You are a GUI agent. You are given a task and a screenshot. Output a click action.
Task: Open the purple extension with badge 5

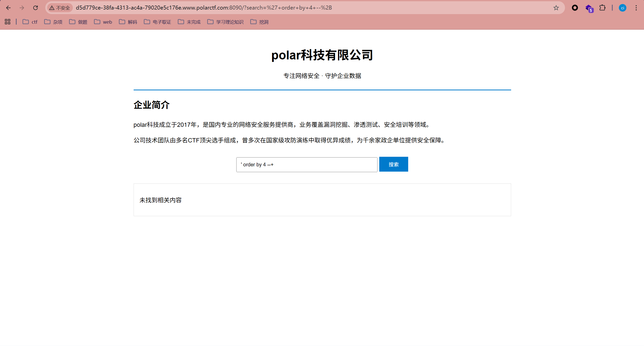[589, 8]
